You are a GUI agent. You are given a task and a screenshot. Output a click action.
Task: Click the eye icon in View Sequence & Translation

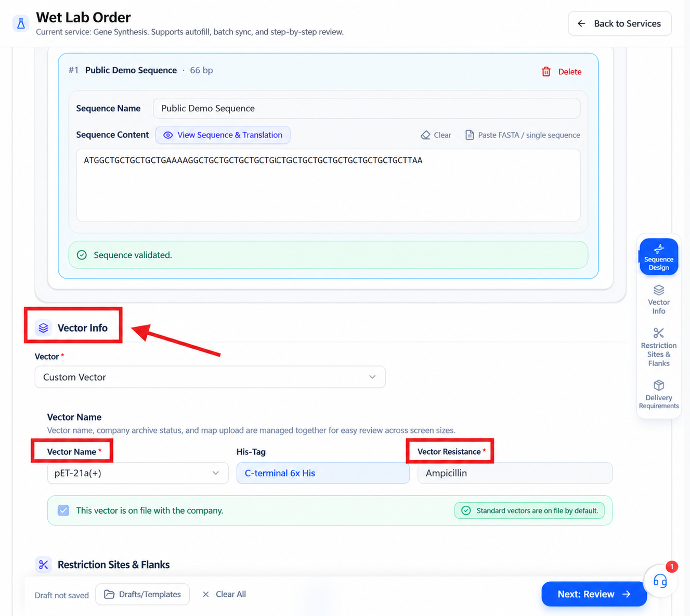[x=168, y=135]
